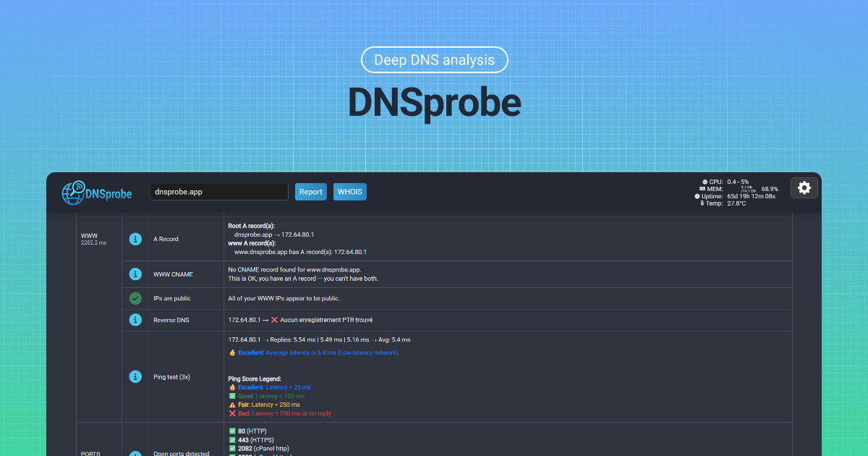Click the green check icon for IPs are public
This screenshot has width=868, height=456.
[135, 298]
